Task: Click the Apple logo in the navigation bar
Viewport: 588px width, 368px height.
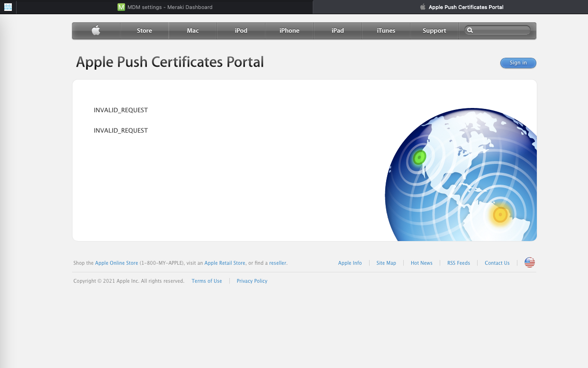Action: (x=96, y=30)
